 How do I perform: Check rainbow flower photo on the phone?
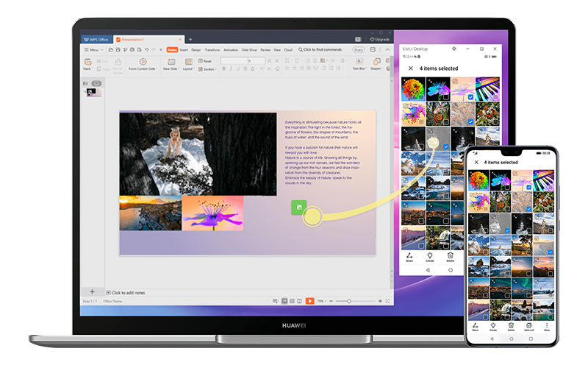coord(486,187)
